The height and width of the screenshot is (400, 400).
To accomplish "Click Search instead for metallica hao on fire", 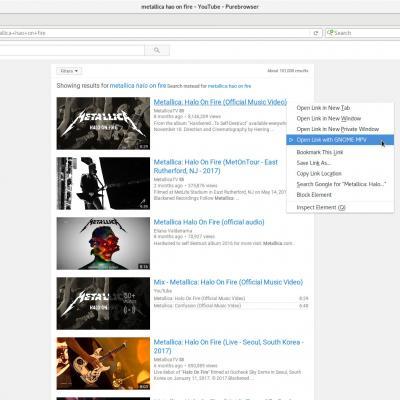I will coord(229,86).
